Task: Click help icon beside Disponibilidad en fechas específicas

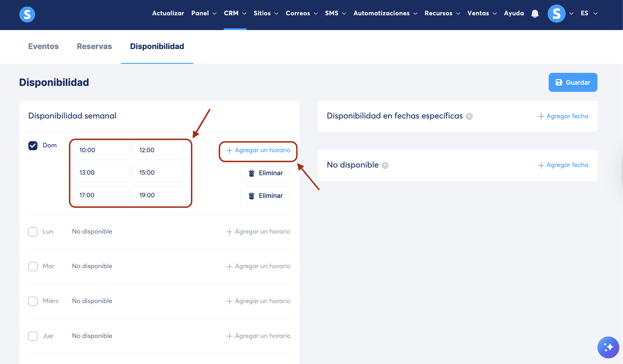Action: point(469,117)
